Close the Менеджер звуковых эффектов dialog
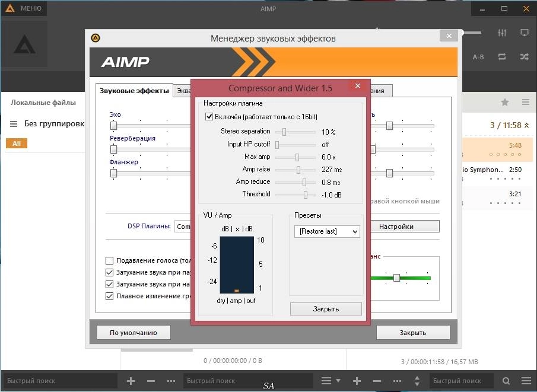Screen dimensions: 537x392 449,36
